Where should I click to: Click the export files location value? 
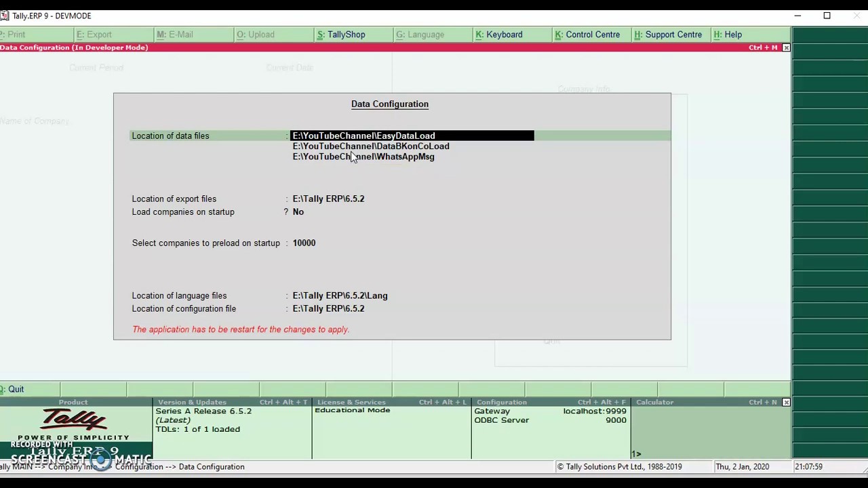pyautogui.click(x=328, y=199)
